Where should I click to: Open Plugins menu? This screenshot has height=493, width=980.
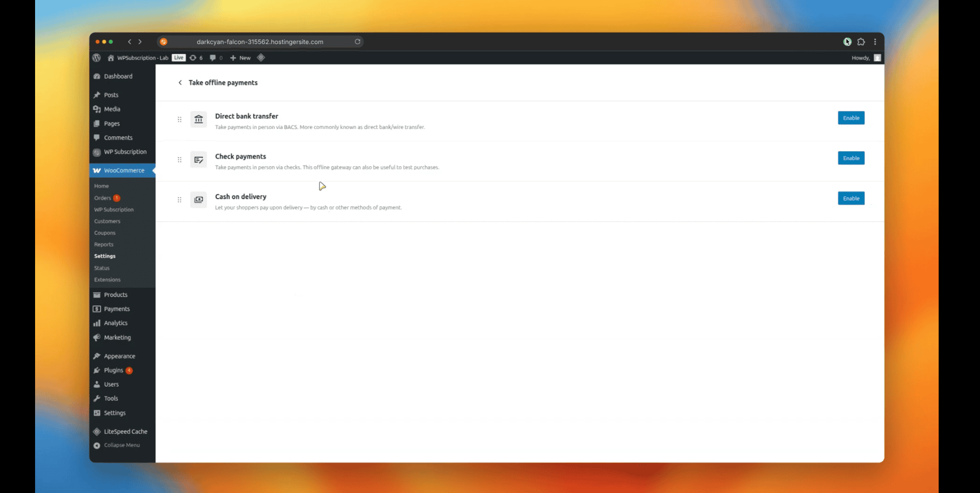point(122,370)
